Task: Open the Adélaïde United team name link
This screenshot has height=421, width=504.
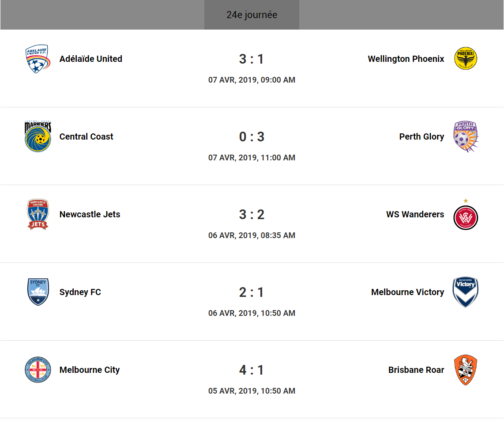Action: coord(91,59)
